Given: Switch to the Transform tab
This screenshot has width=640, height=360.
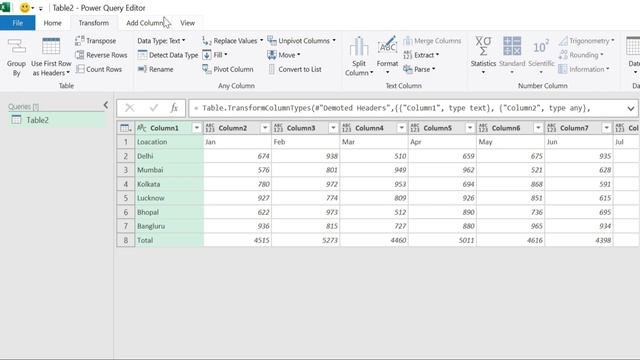Looking at the screenshot, I should coord(93,23).
